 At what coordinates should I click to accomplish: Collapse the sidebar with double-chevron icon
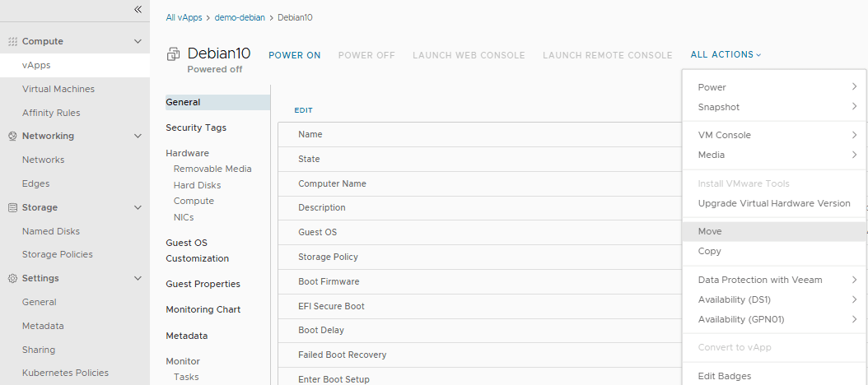pos(138,9)
